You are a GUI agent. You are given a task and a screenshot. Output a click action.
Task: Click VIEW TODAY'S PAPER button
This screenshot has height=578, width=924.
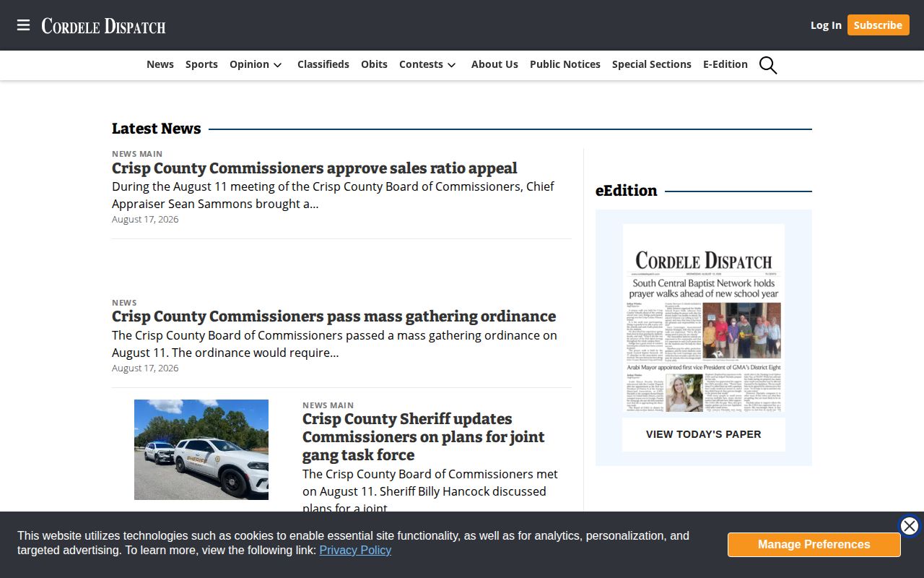click(704, 434)
